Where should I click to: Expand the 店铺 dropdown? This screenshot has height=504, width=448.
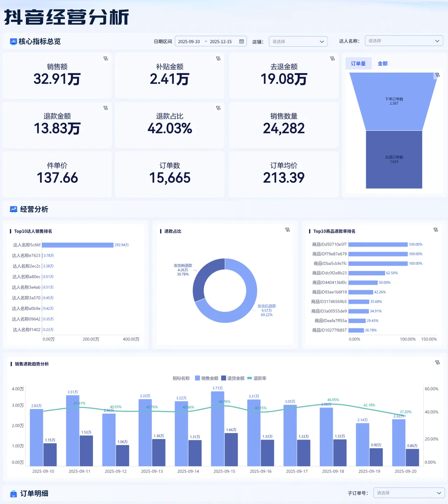(298, 41)
